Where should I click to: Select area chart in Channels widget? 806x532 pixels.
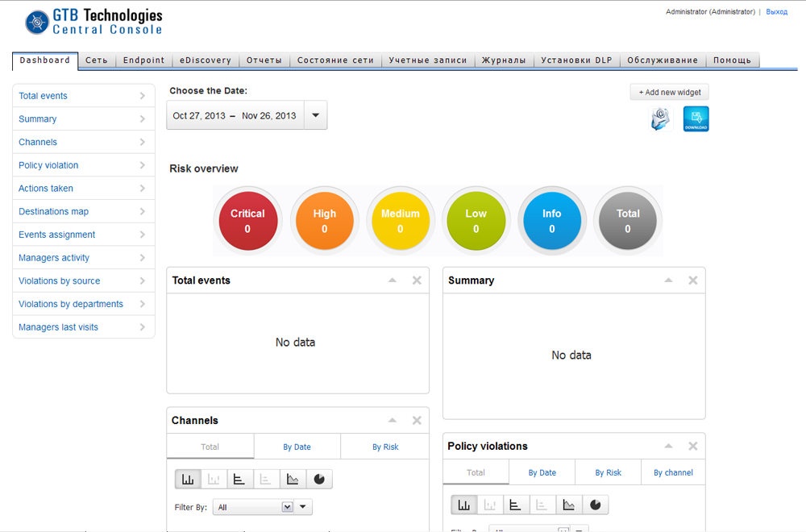tap(293, 479)
